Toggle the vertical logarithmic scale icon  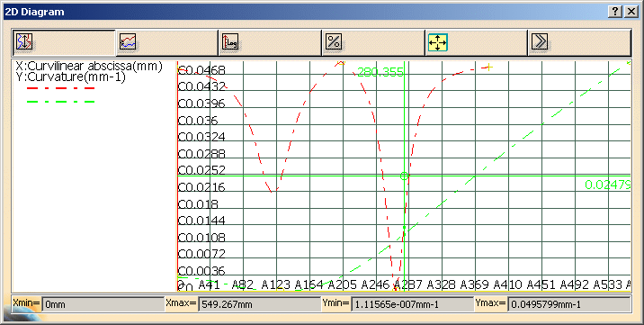[x=230, y=42]
